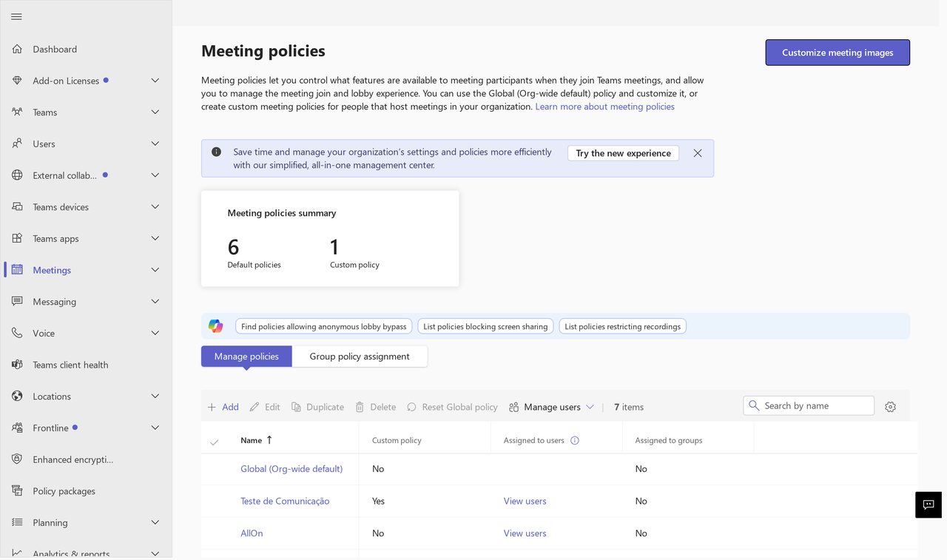Click the Frontline sidebar icon
The height and width of the screenshot is (560, 947).
(x=17, y=428)
